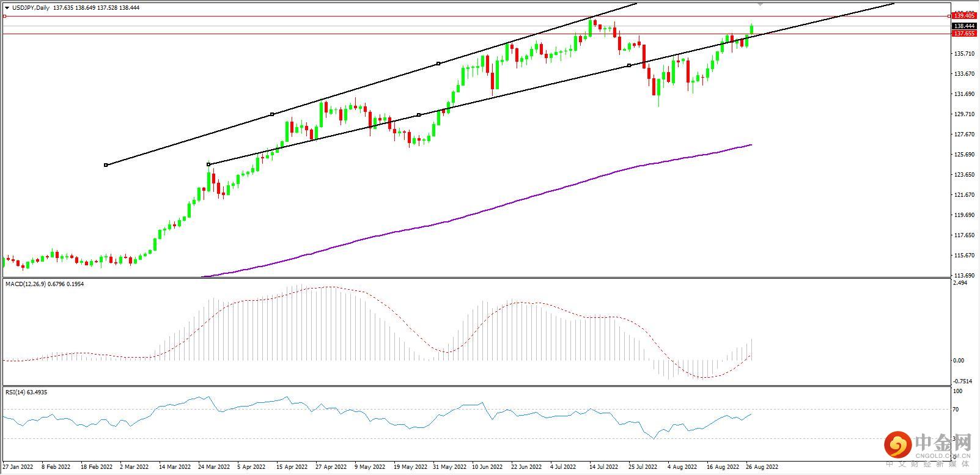Click the MACD scale value -0.7514

click(x=961, y=381)
